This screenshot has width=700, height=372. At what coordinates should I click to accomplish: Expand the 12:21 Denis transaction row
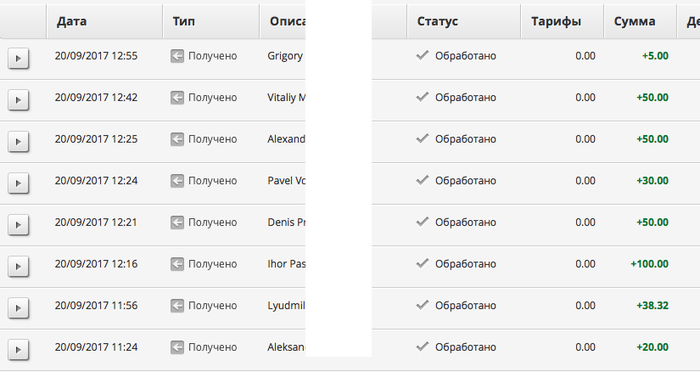point(18,225)
